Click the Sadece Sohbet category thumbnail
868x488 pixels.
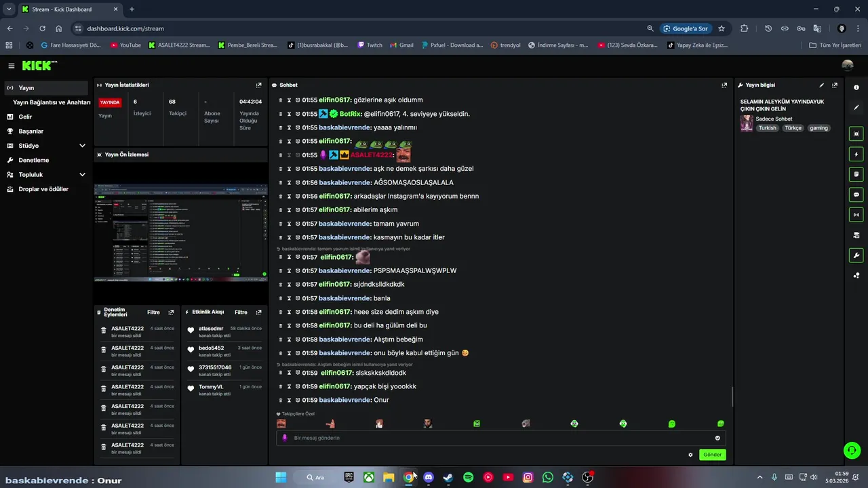(747, 123)
